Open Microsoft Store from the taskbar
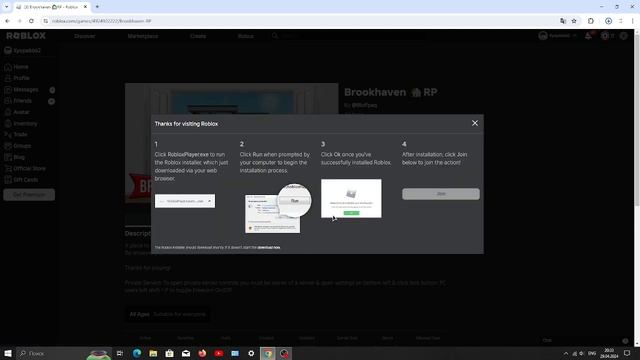Viewport: 640px width, 360px height. click(x=169, y=353)
